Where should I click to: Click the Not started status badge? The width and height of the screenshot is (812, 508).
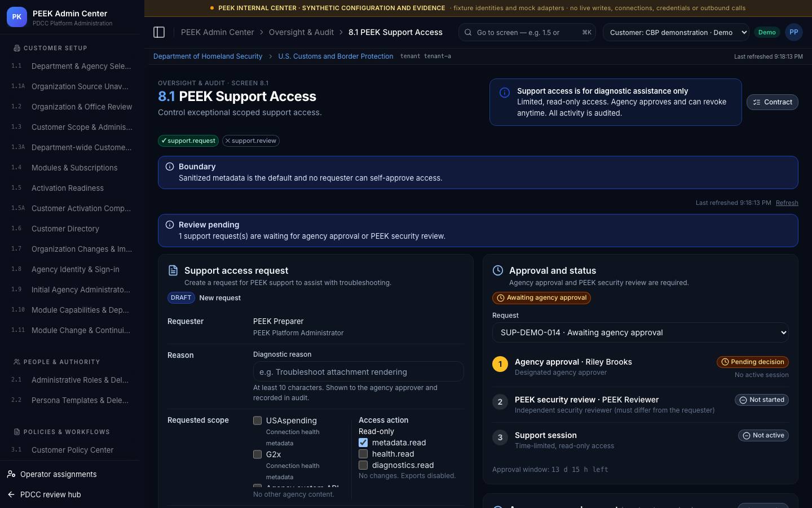[762, 400]
